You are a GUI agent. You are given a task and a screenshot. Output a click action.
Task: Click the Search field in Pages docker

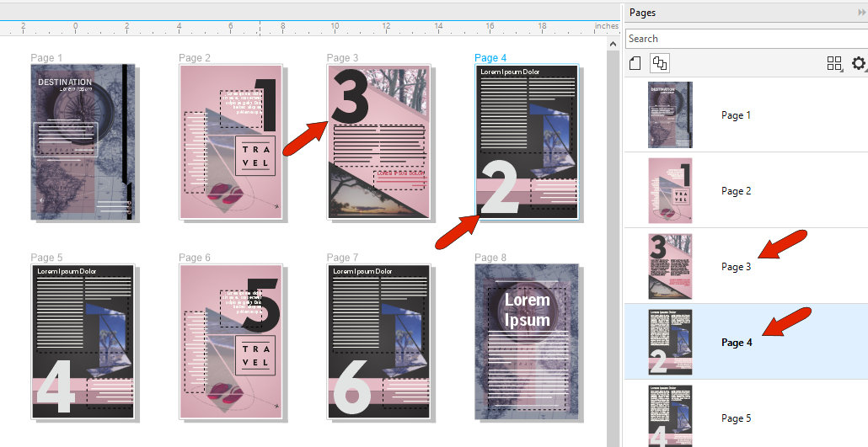(x=747, y=39)
